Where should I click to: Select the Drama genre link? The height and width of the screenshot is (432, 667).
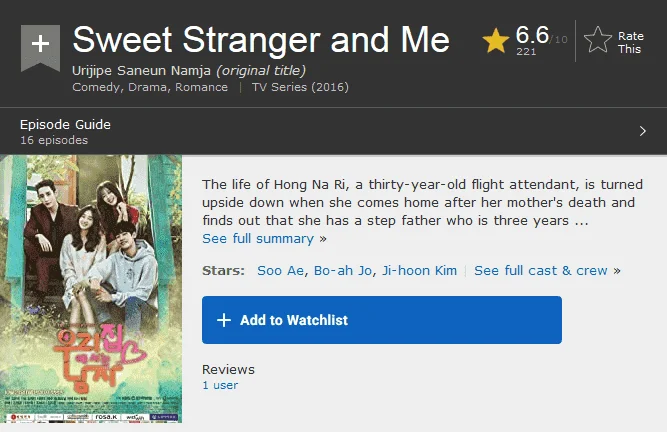coord(147,87)
